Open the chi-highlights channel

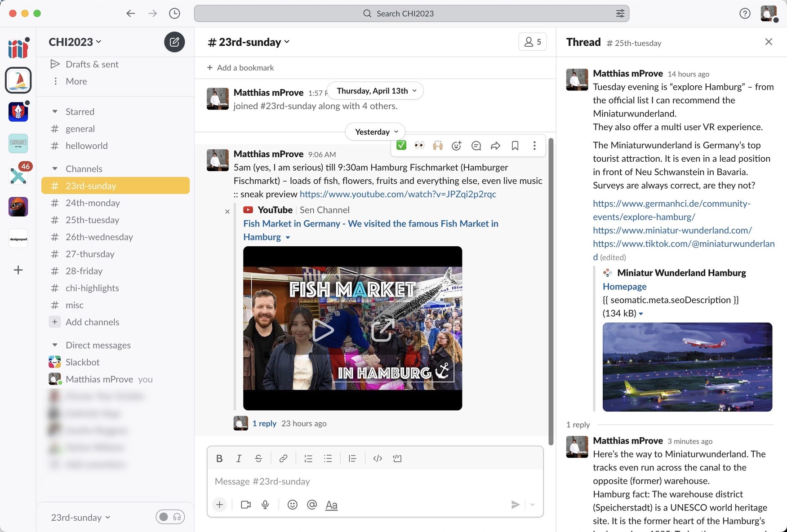pos(116,288)
